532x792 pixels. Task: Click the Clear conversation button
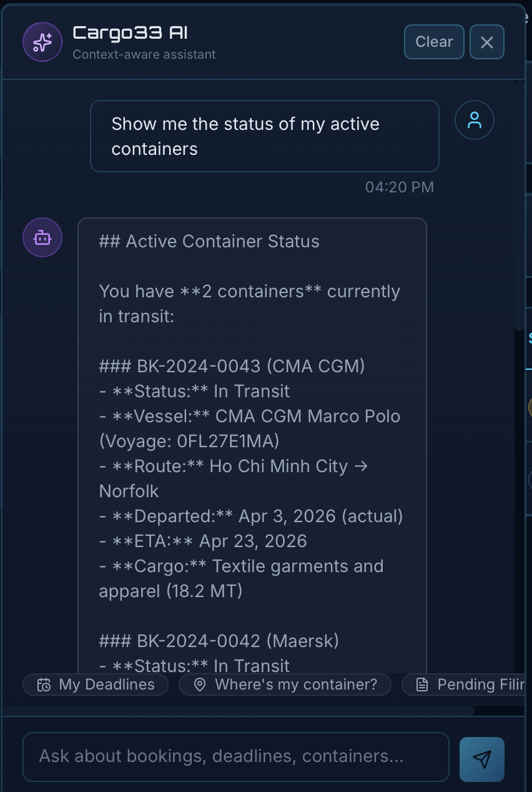pos(434,42)
